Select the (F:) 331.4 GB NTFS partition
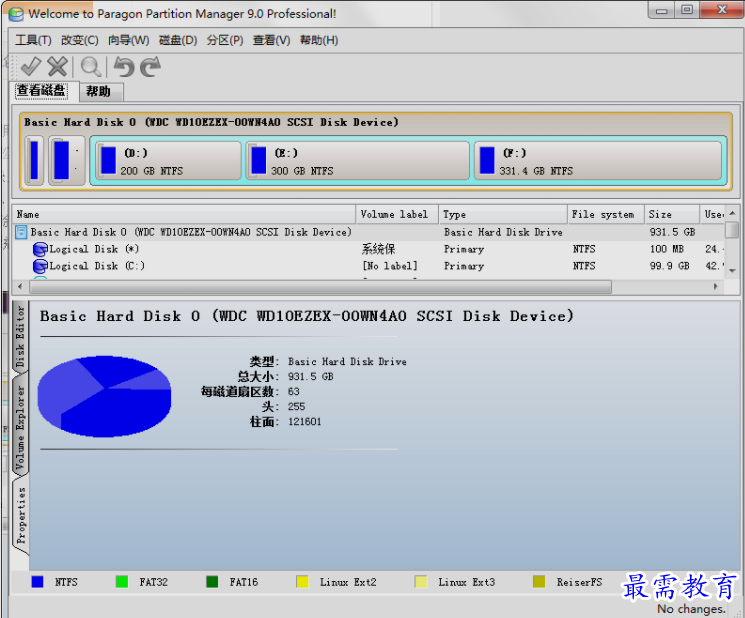 click(598, 161)
